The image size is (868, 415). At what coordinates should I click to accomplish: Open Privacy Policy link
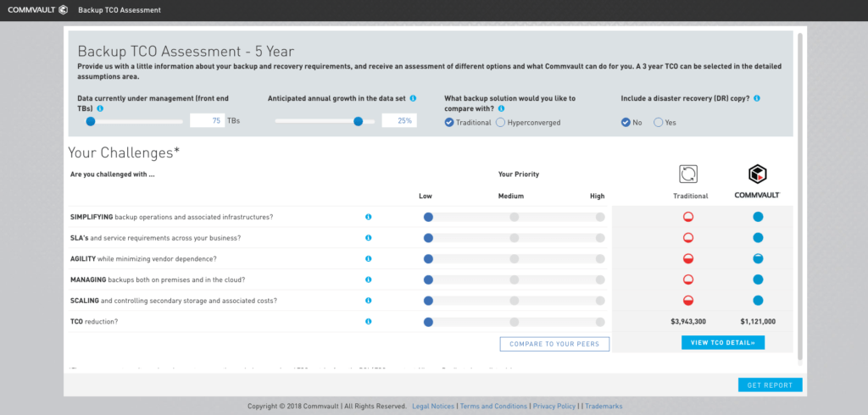(554, 407)
